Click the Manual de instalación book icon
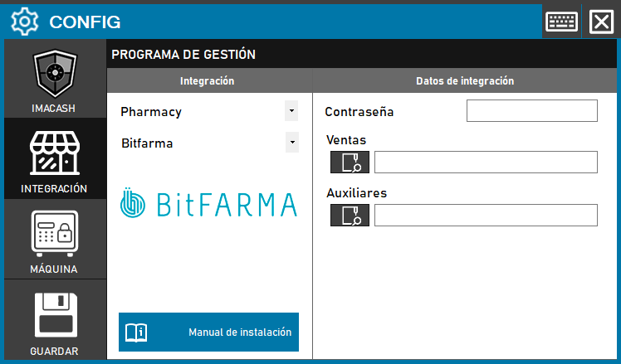Image resolution: width=621 pixels, height=364 pixels. tap(136, 332)
